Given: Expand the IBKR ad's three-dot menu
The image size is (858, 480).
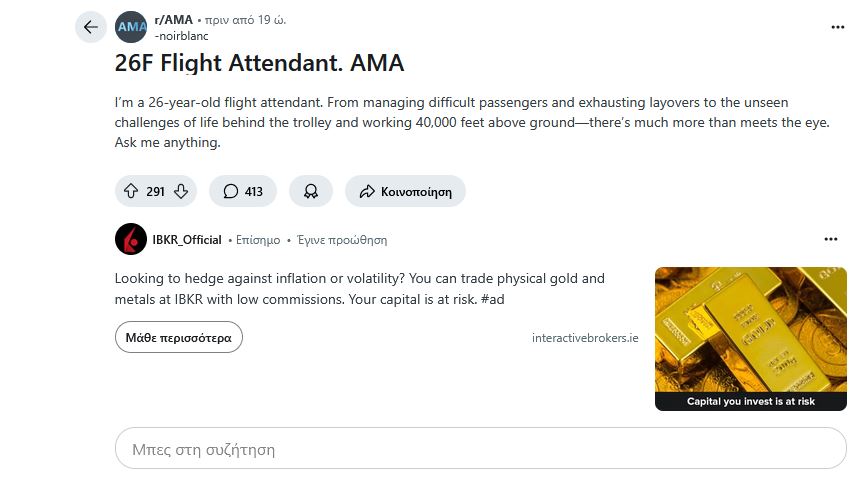Looking at the screenshot, I should click(x=830, y=240).
